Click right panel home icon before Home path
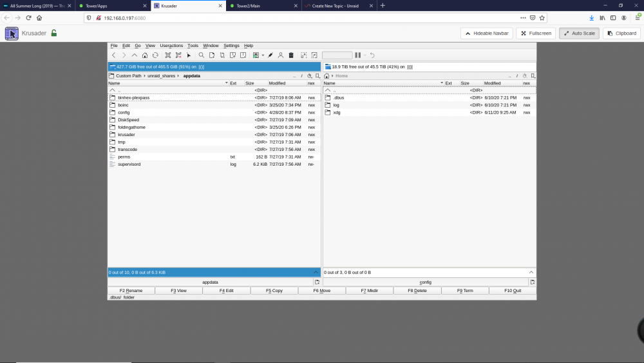Image resolution: width=644 pixels, height=363 pixels. pos(327,75)
